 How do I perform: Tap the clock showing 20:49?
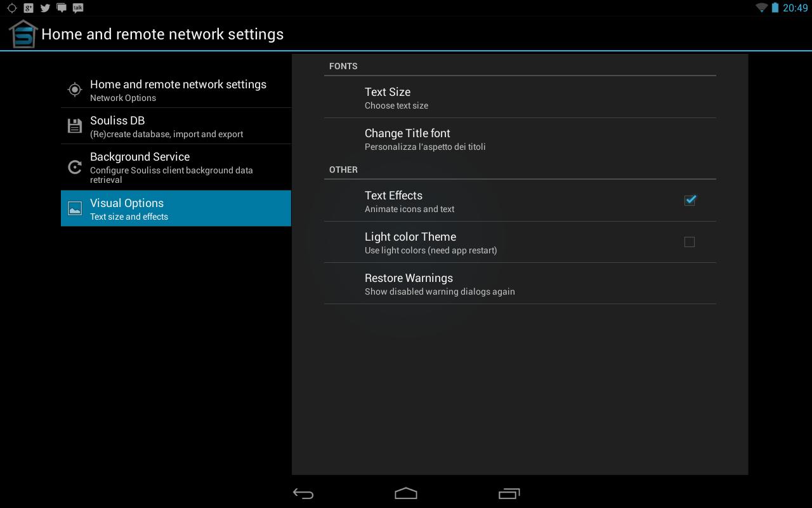[x=795, y=8]
